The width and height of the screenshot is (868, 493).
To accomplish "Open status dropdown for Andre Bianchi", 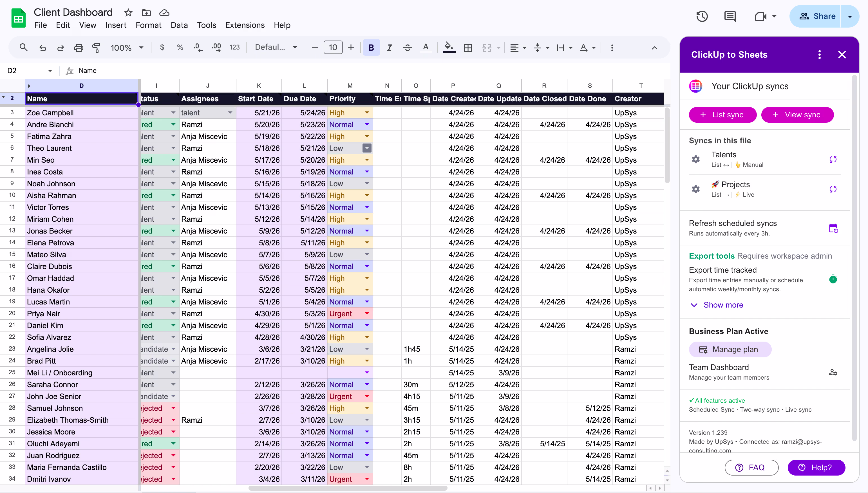I will click(x=173, y=124).
